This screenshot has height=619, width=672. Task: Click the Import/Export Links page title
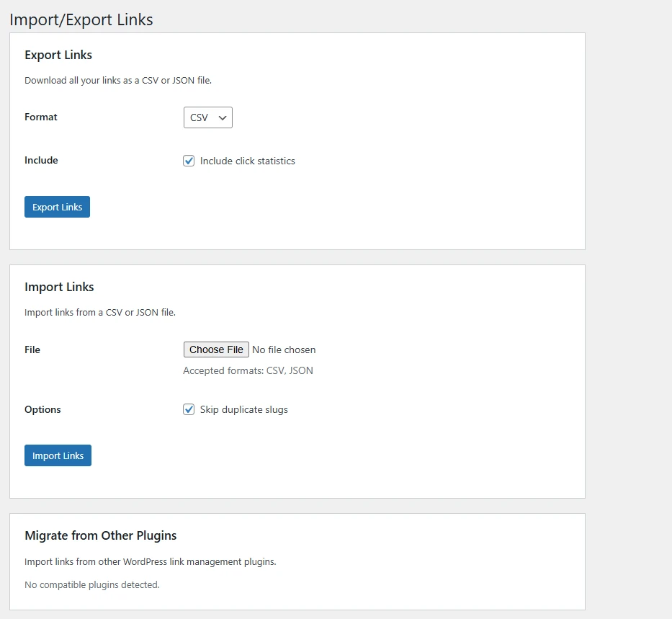[81, 19]
